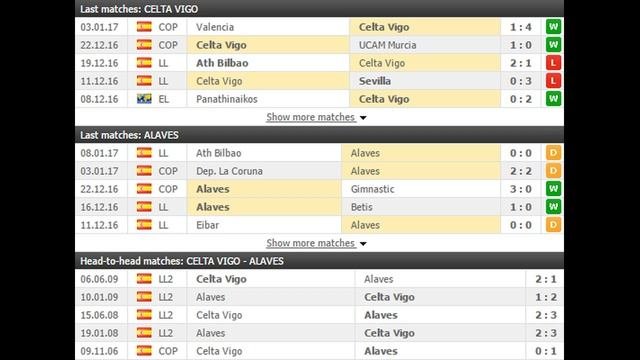
Task: Expand Alaves' Show more matches arrow
Action: (363, 244)
